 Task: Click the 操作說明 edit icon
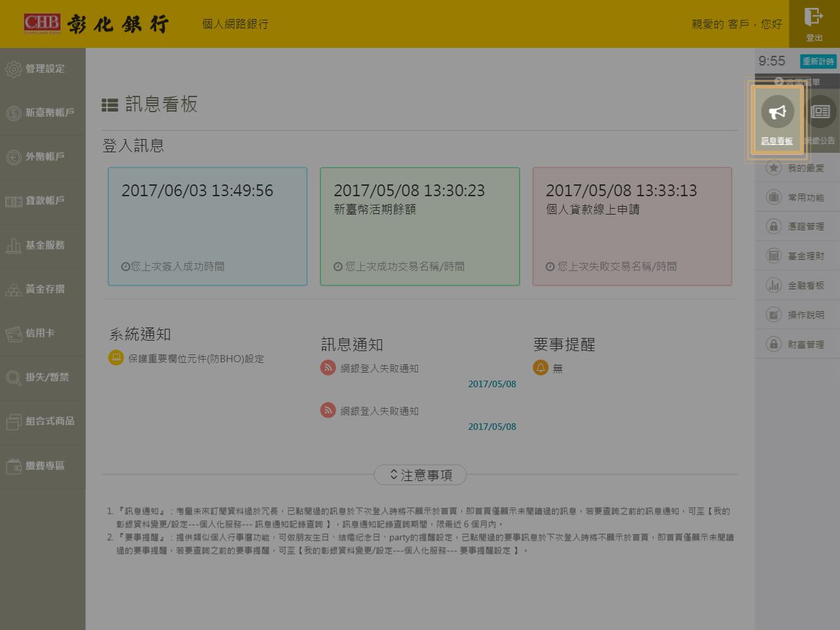point(774,314)
